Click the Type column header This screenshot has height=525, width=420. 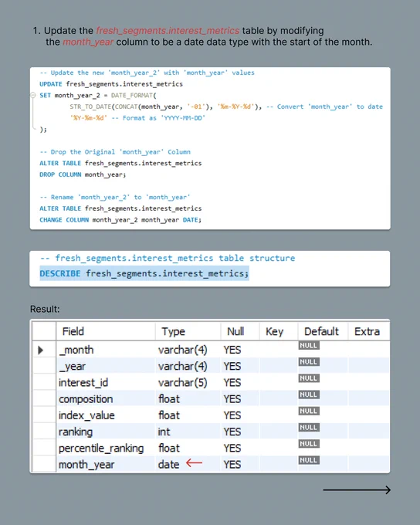pyautogui.click(x=188, y=331)
